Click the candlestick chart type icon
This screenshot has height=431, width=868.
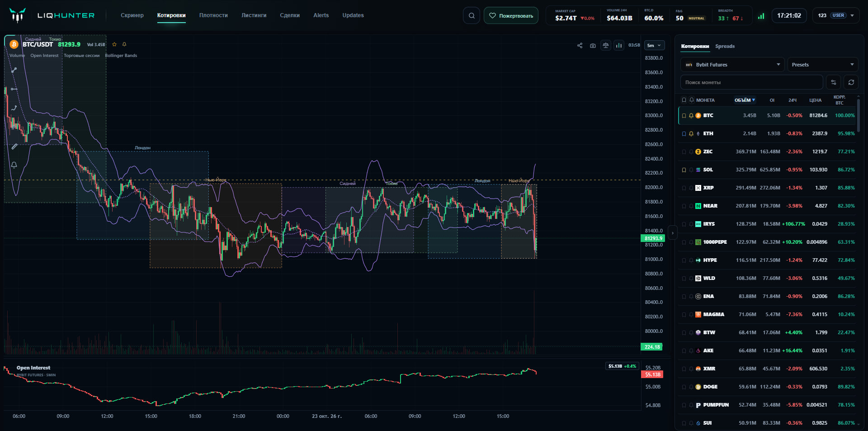coord(619,45)
